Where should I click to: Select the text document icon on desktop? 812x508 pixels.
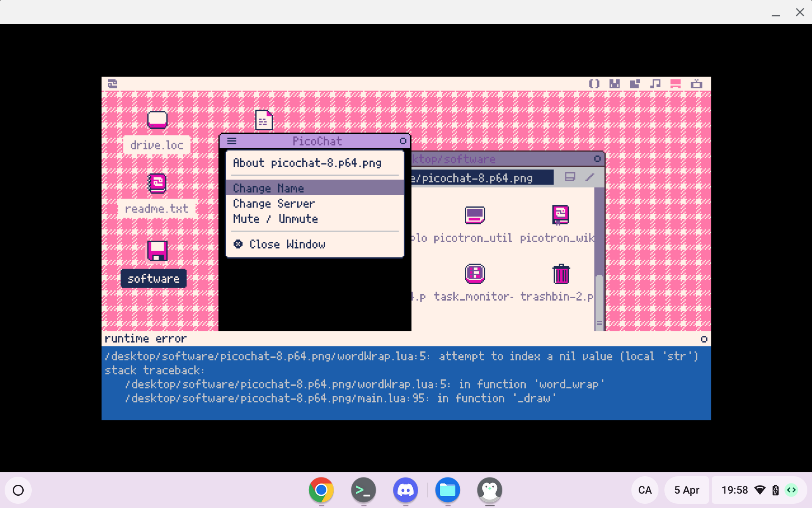(x=264, y=120)
